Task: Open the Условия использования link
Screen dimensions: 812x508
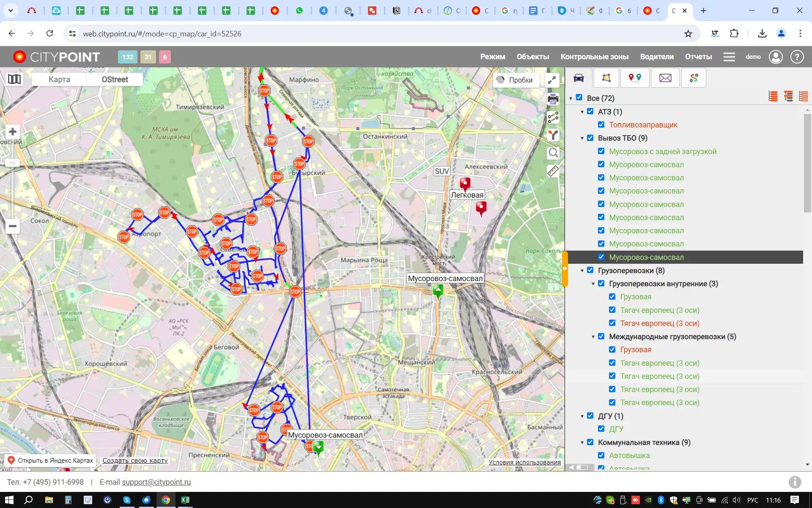Action: pyautogui.click(x=524, y=462)
